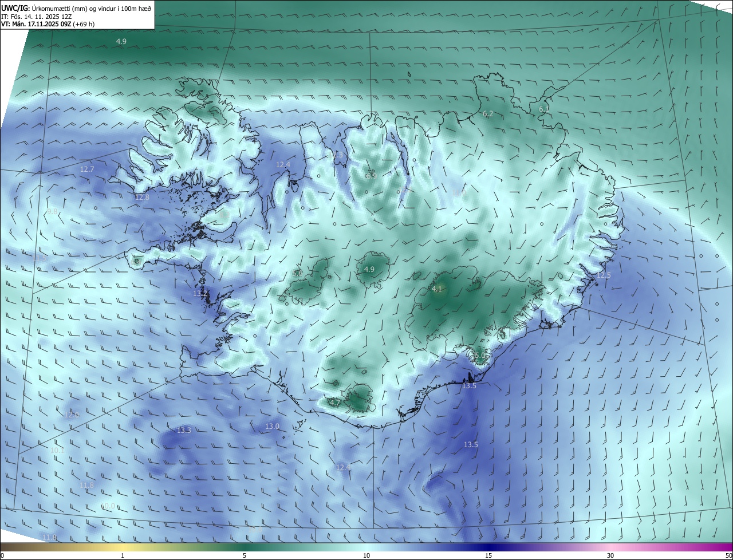The height and width of the screenshot is (560, 733).
Task: Click the color scale tick label 10
Action: tap(366, 555)
